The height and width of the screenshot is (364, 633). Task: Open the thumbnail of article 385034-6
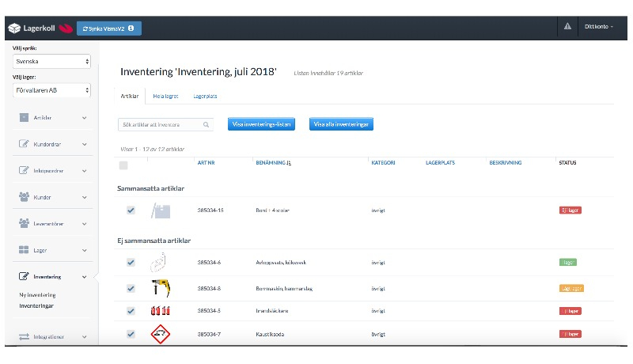(x=158, y=262)
